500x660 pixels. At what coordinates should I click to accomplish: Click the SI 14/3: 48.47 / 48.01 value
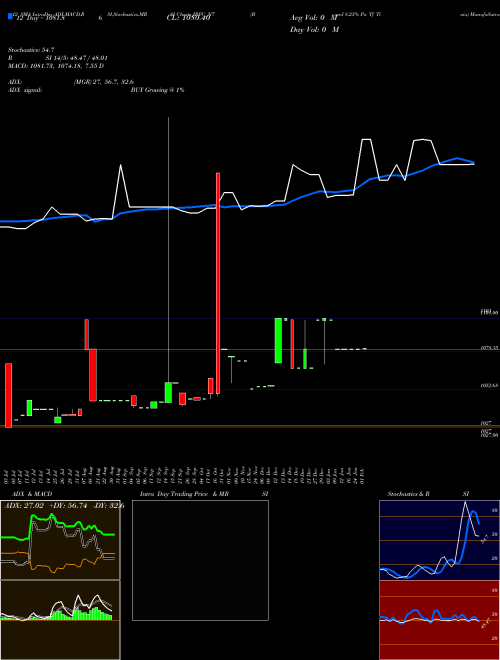point(77,58)
